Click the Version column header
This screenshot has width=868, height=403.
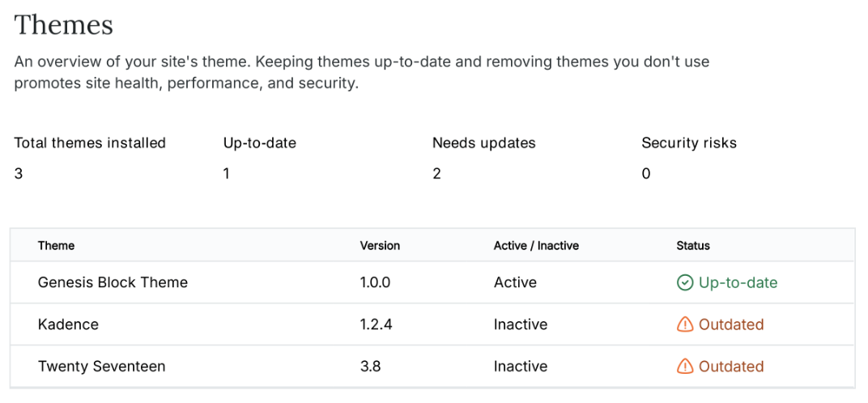[x=380, y=245]
